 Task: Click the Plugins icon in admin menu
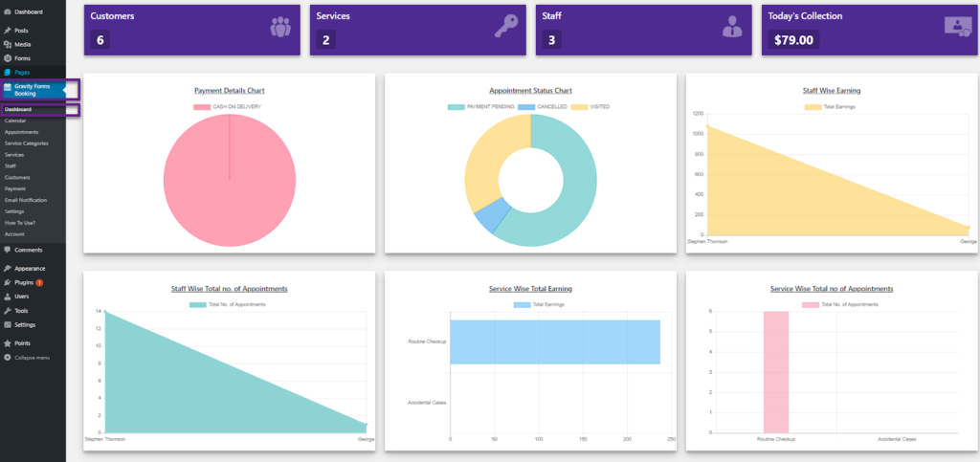[x=8, y=283]
